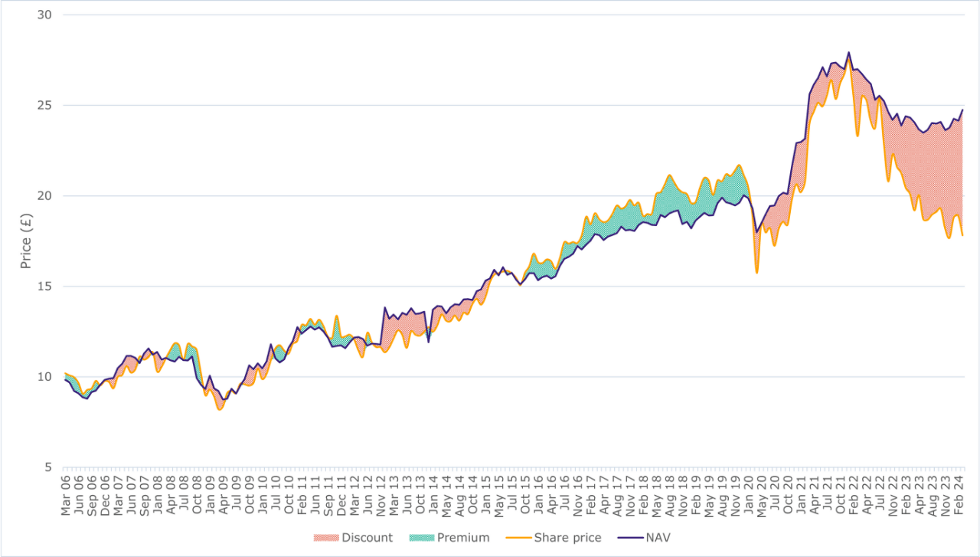The width and height of the screenshot is (980, 557).
Task: Click the 25 value on y-axis
Action: 44,106
